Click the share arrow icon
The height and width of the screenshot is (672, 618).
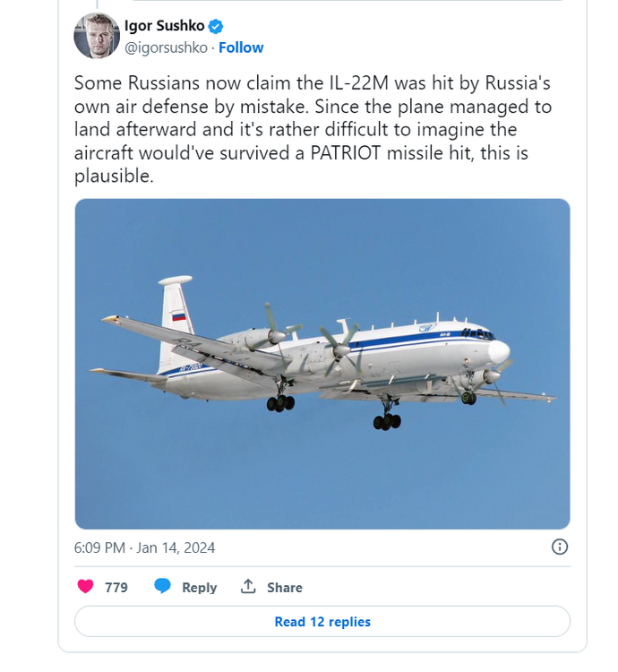coord(248,587)
